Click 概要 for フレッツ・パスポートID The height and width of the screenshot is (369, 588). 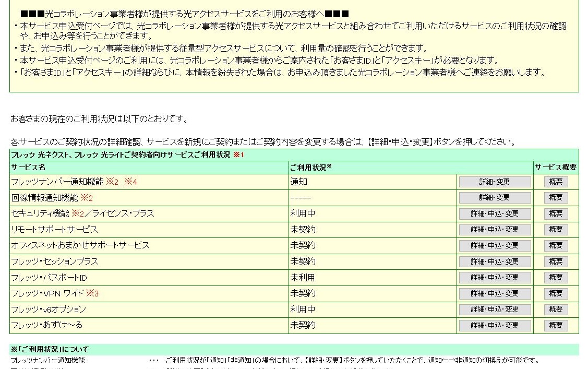(x=556, y=278)
